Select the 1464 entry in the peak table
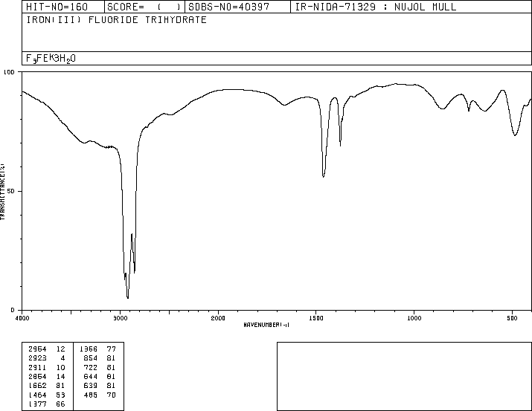This screenshot has height=411, width=532. point(37,395)
